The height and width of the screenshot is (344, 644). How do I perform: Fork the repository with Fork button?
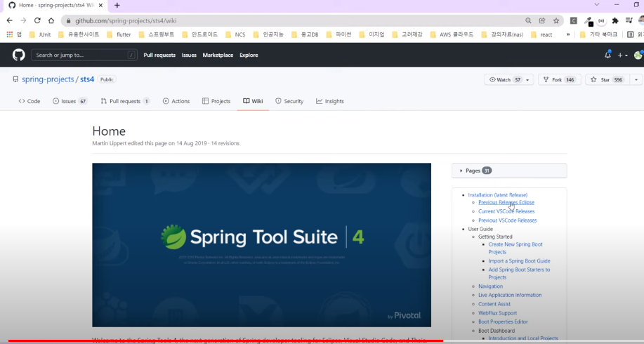click(x=559, y=79)
